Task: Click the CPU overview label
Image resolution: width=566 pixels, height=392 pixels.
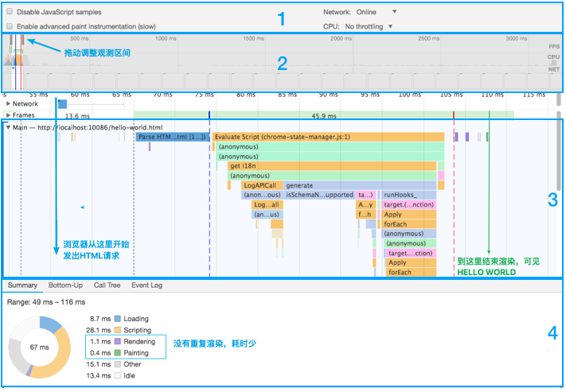Action: (x=553, y=57)
